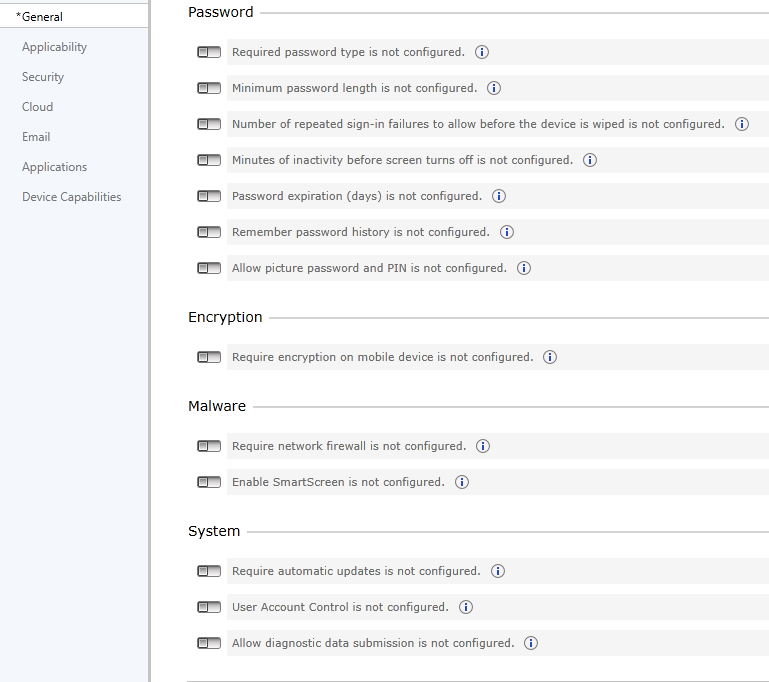Show info for Remember password history

pos(507,232)
